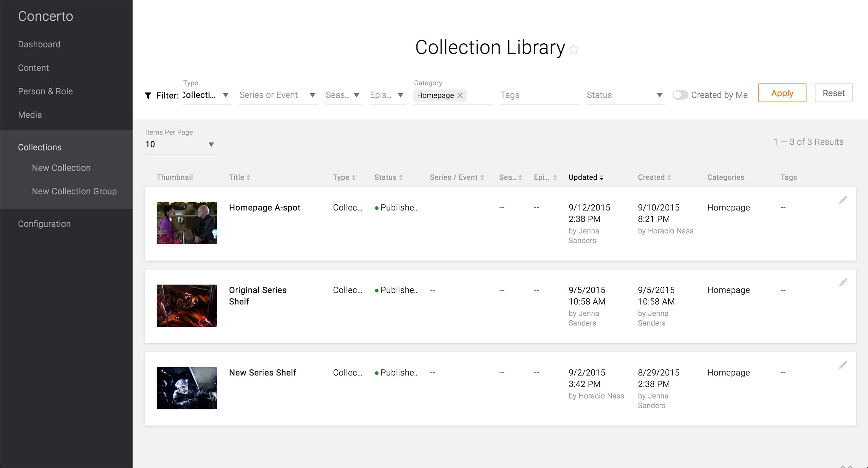868x468 pixels.
Task: Select New Collection Group in sidebar
Action: [74, 191]
